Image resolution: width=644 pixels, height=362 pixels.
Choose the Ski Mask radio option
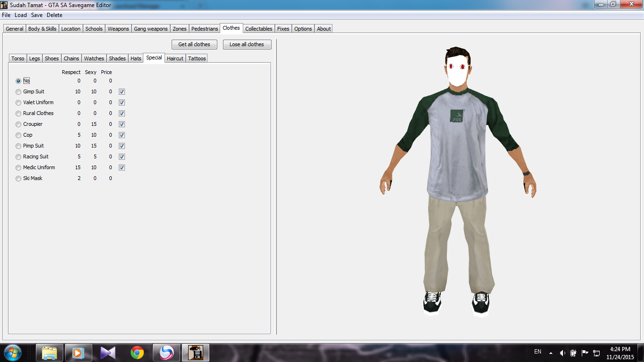18,179
